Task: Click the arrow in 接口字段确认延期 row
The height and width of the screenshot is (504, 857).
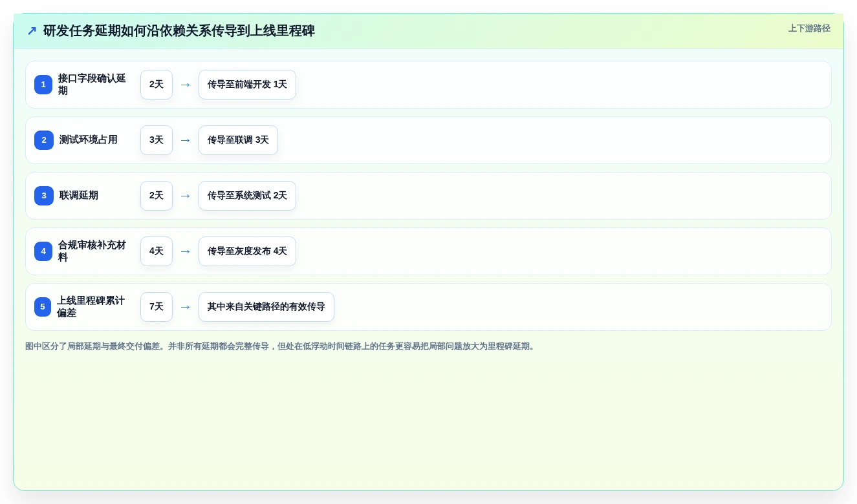Action: pos(186,85)
